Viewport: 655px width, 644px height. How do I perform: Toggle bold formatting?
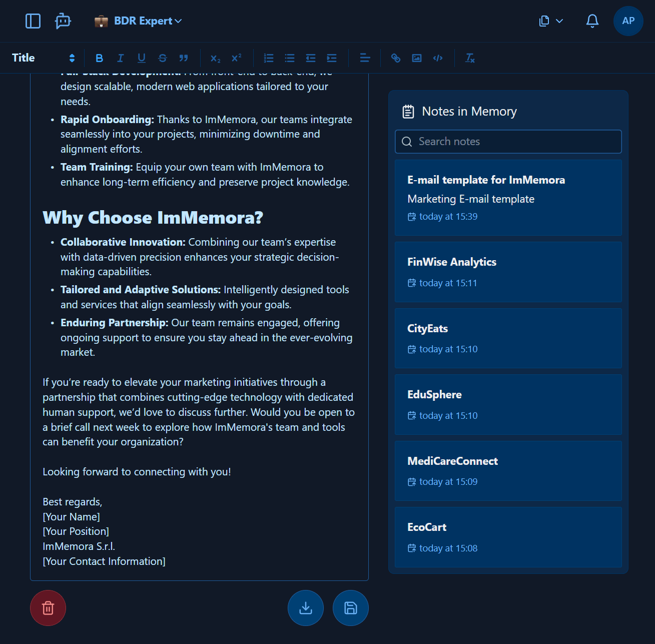pos(100,58)
